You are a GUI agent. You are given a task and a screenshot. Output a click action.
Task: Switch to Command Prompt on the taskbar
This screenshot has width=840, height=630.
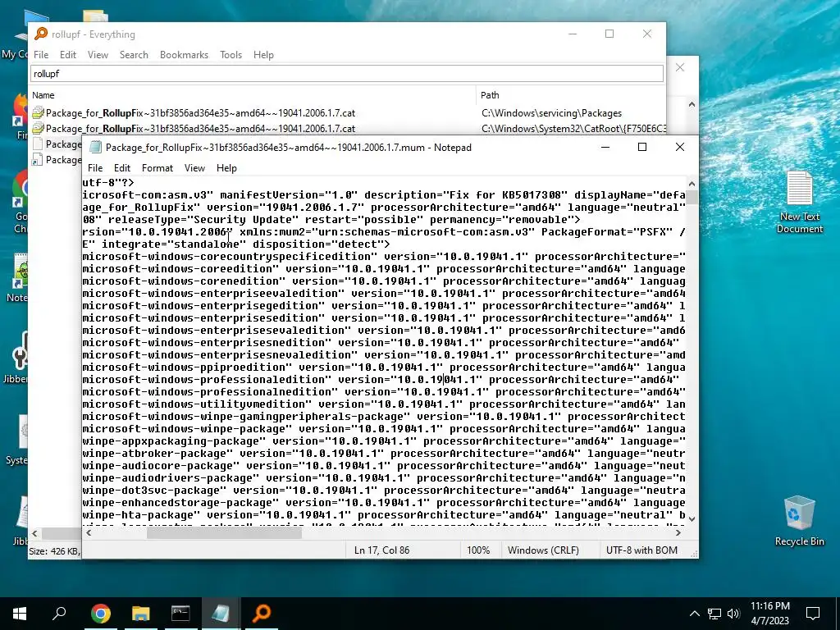coord(180,614)
